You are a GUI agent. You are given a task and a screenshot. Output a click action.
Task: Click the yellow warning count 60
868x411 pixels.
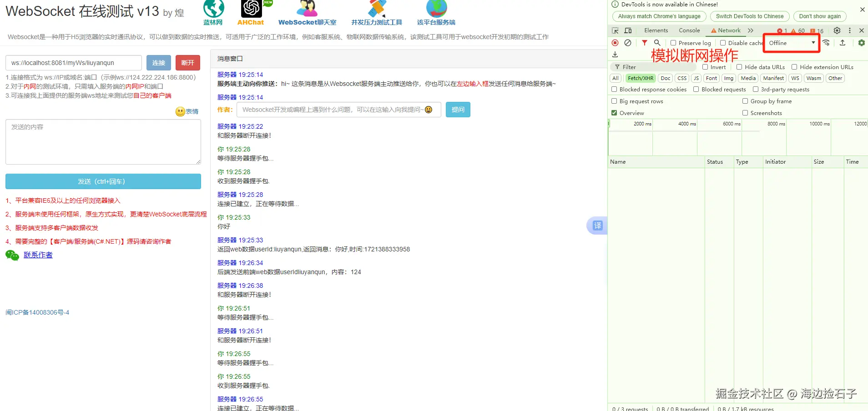click(x=798, y=31)
